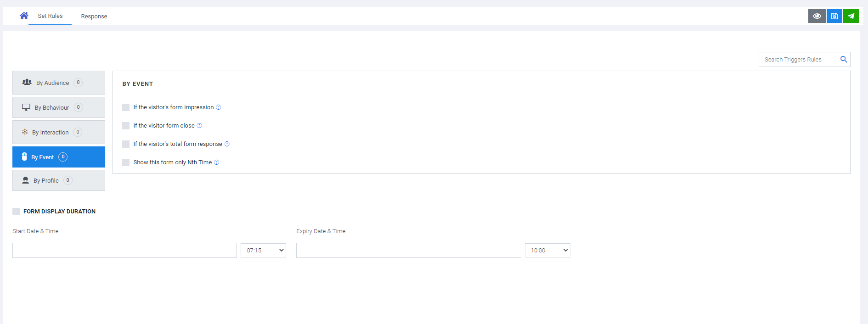The image size is (868, 324).
Task: Click help icon beside Nth Time rule
Action: [217, 162]
